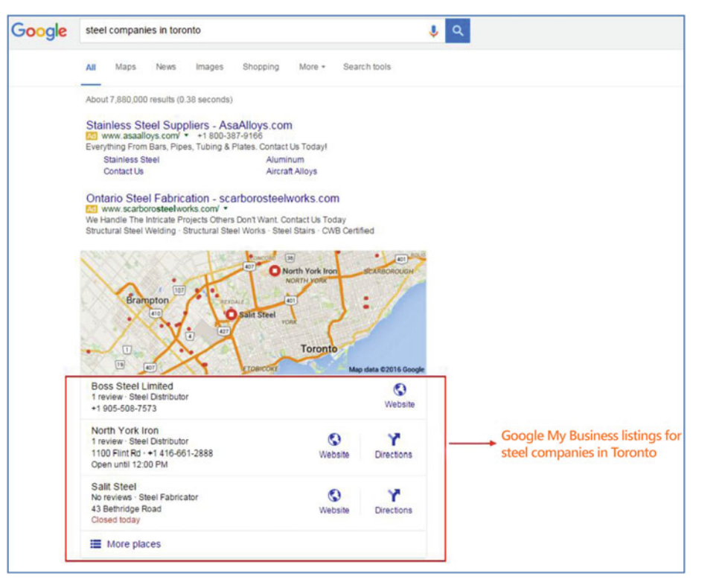Click the Brampton label on map
This screenshot has height=579, width=728.
(x=147, y=301)
